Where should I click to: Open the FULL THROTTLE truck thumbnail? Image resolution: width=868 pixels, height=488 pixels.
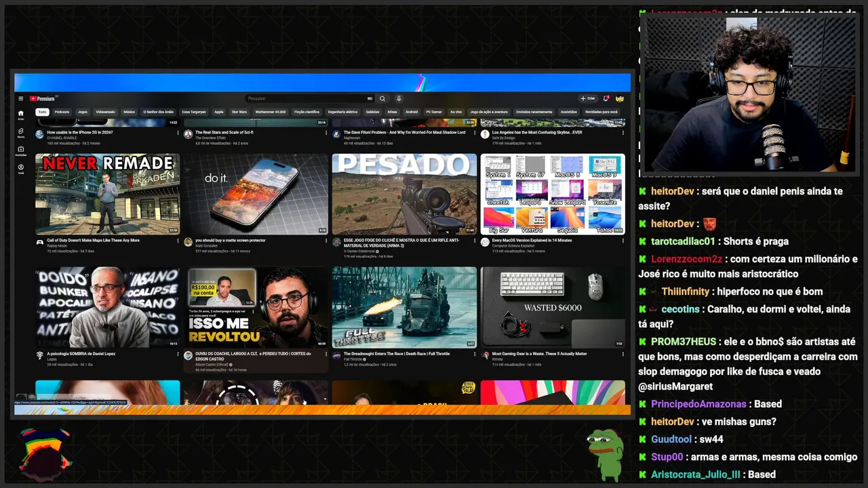(x=404, y=307)
